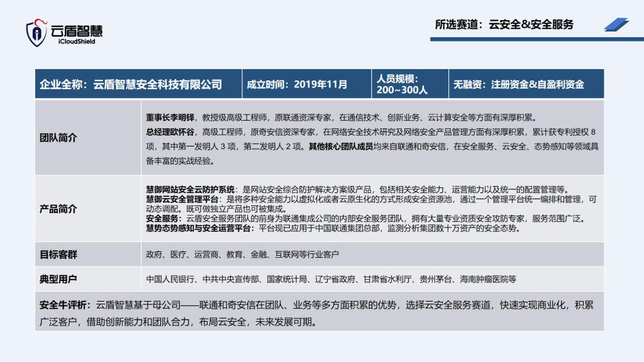
Task: Click the bold name "董事长李明铎"
Action: point(170,118)
